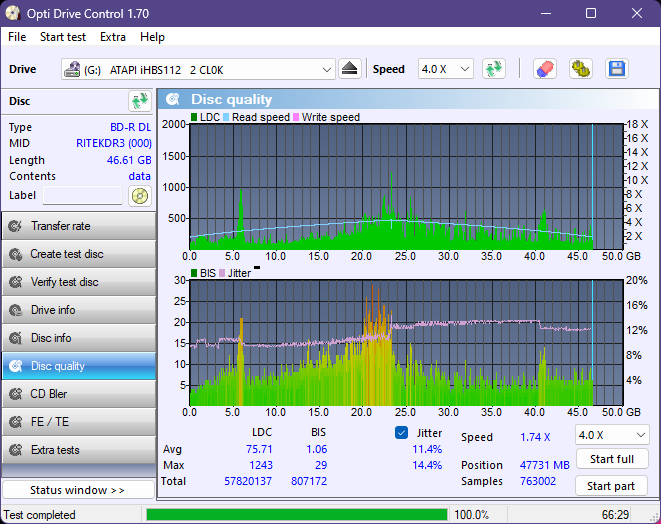This screenshot has width=661, height=524.
Task: Open the Extra menu
Action: [113, 37]
